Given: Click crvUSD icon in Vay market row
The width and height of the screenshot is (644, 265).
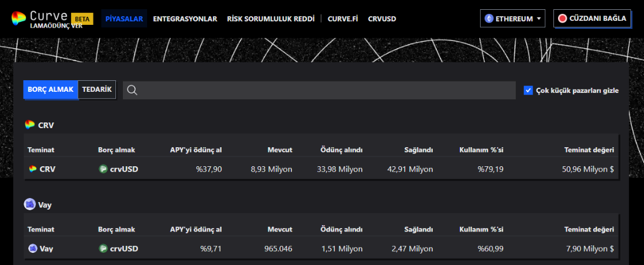Looking at the screenshot, I should coord(103,249).
